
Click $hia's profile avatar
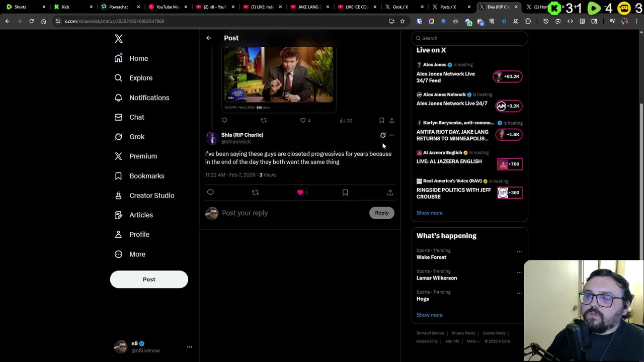(211, 138)
